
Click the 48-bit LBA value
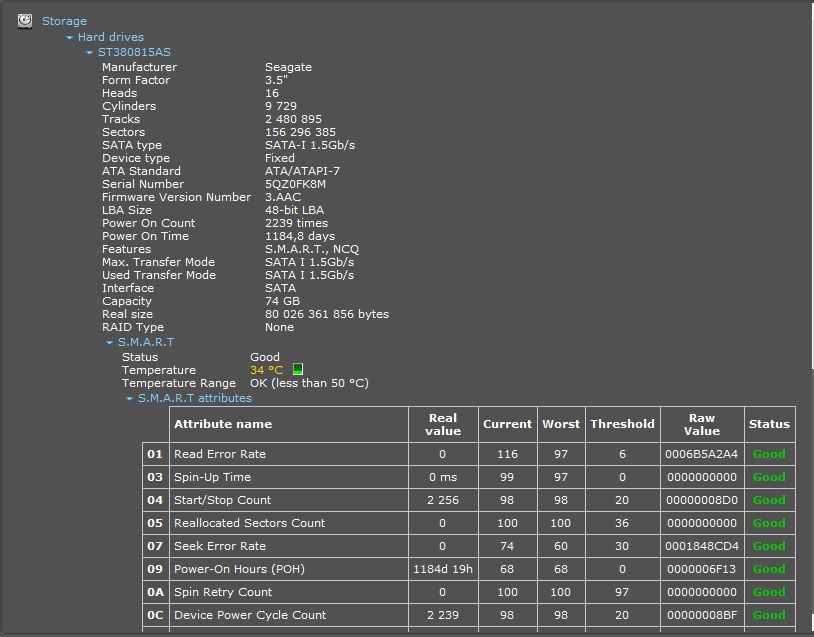(294, 210)
